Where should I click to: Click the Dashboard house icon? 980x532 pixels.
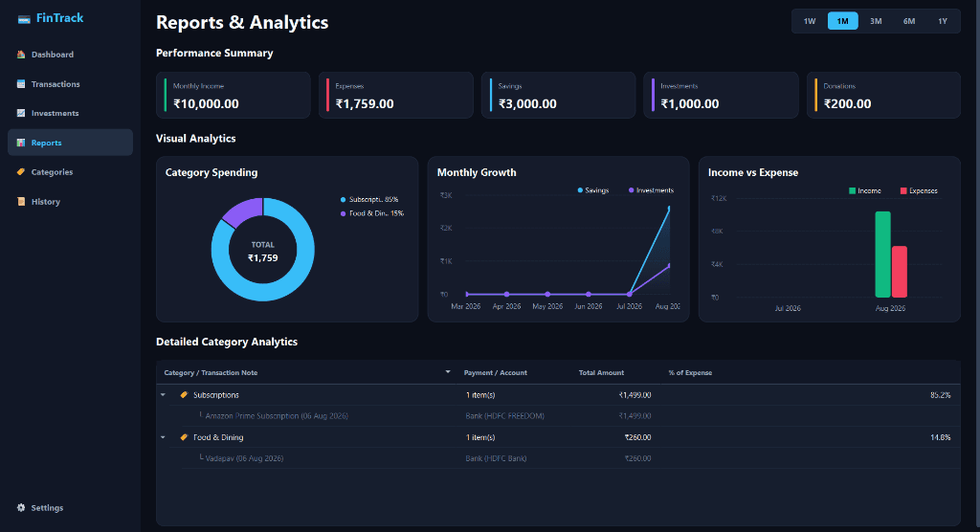pos(21,55)
